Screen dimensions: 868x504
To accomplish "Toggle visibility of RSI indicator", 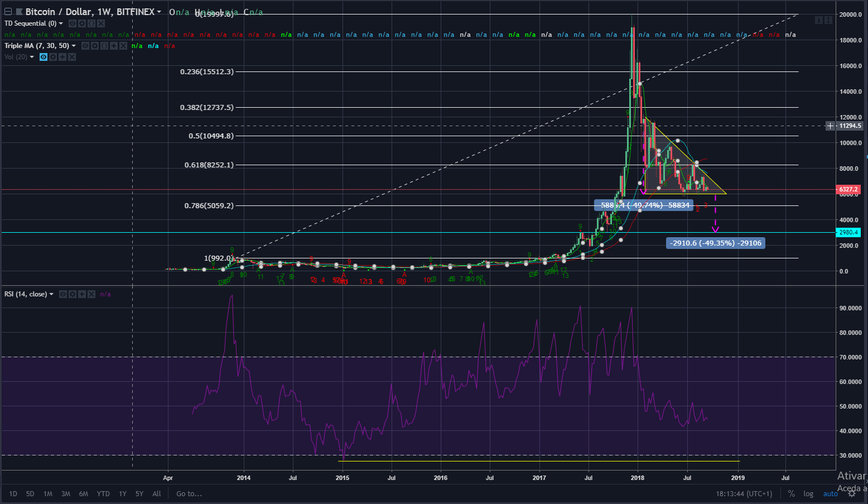I will 63,294.
